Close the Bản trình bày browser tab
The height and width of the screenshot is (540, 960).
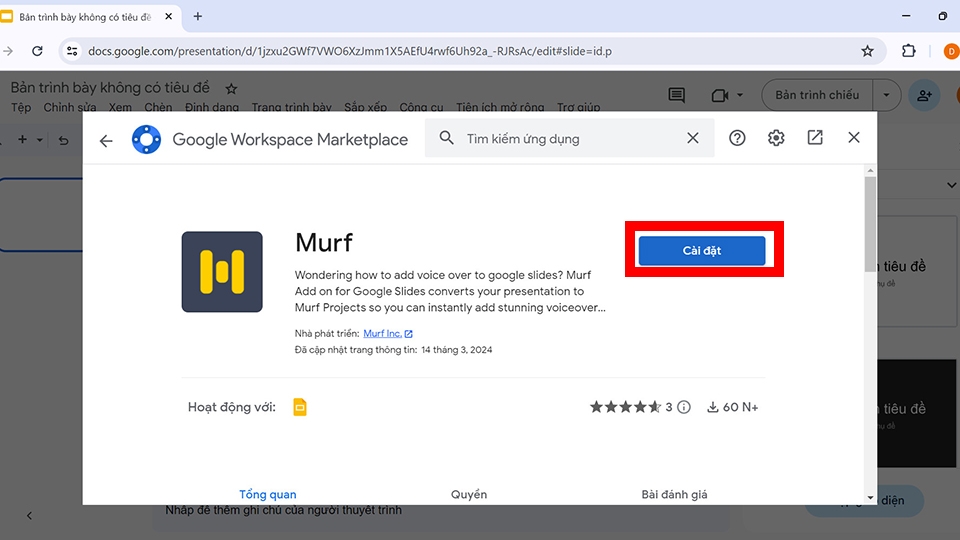coord(168,17)
